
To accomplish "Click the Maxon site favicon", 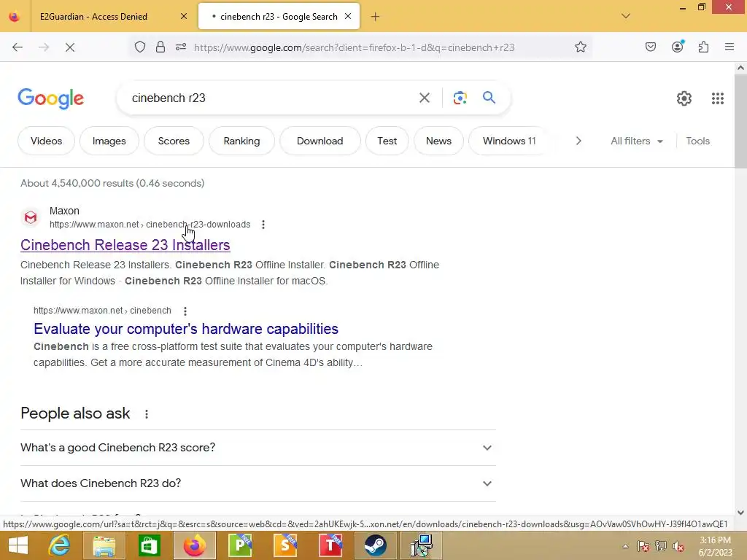I will 31,217.
